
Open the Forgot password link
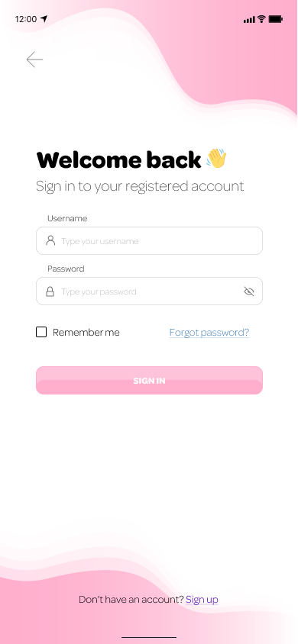point(209,332)
